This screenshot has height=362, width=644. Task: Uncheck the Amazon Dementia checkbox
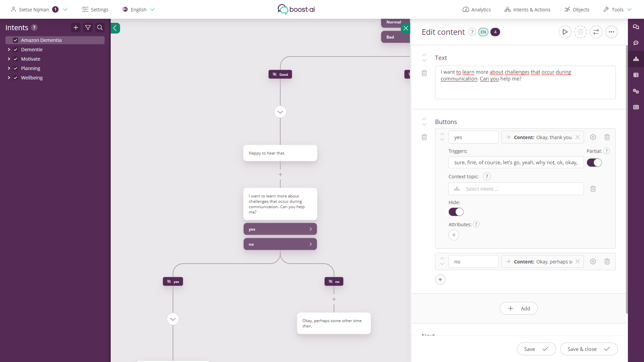(15, 40)
